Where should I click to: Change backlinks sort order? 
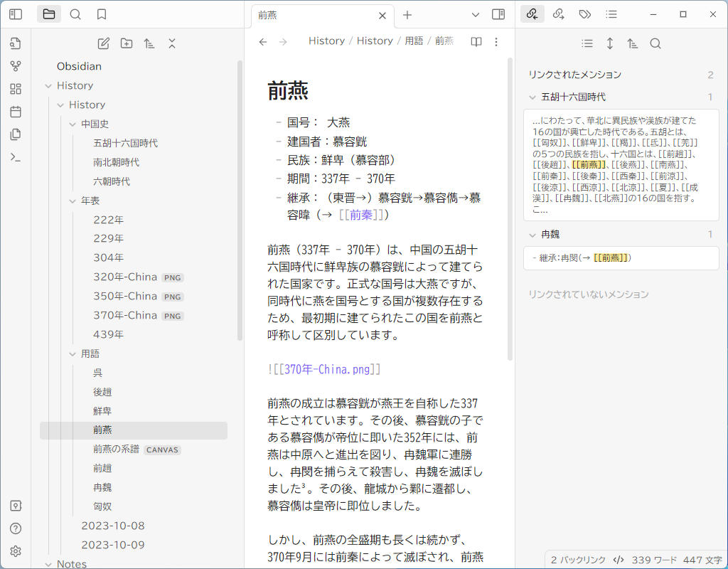632,43
